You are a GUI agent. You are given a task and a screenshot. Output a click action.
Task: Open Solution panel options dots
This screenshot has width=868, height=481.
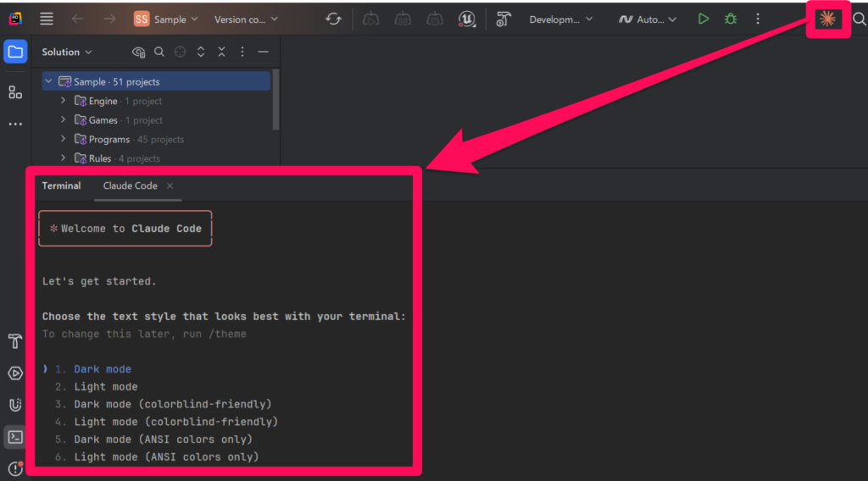(242, 52)
